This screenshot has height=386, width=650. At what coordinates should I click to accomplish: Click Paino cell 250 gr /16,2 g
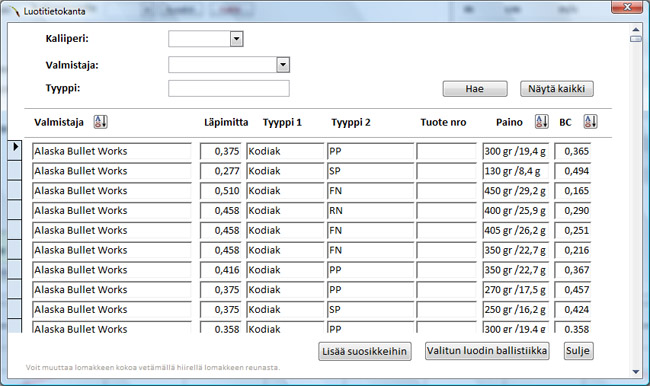tap(515, 310)
